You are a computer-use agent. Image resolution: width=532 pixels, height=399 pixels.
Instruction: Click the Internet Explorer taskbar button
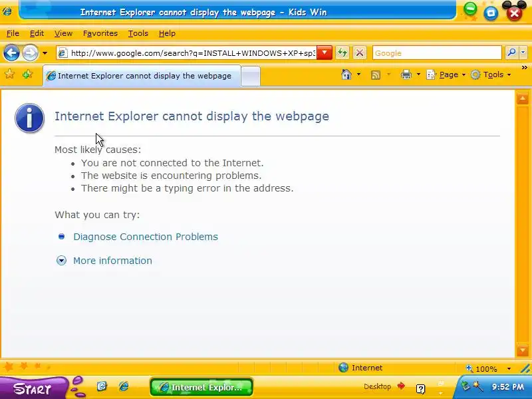click(201, 387)
